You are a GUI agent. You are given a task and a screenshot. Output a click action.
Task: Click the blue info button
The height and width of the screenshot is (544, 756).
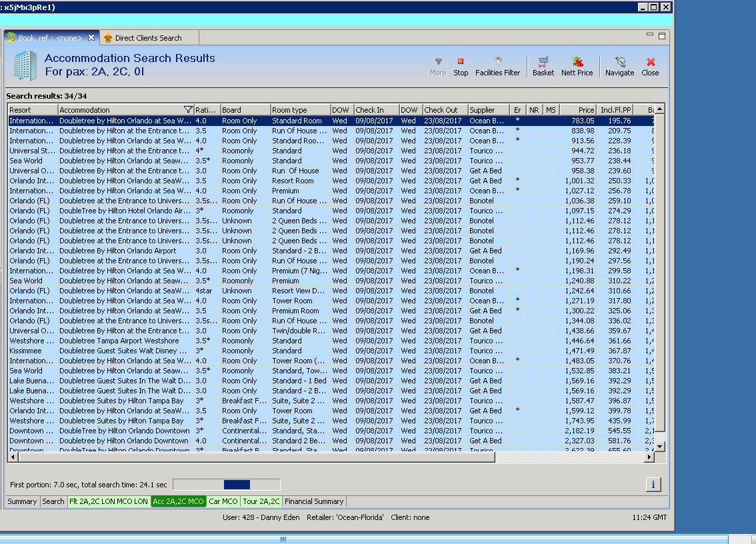point(653,485)
